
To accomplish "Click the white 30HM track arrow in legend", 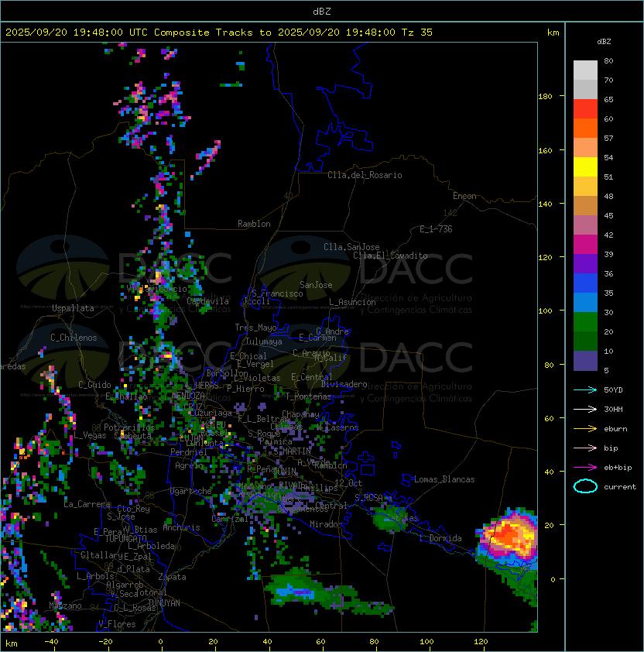I will coord(585,410).
